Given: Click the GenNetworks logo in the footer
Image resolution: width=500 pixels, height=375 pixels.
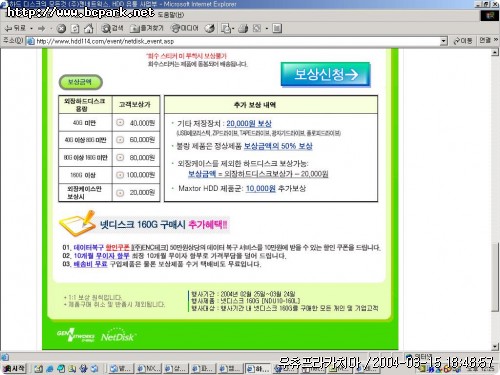Looking at the screenshot, I should [76, 335].
